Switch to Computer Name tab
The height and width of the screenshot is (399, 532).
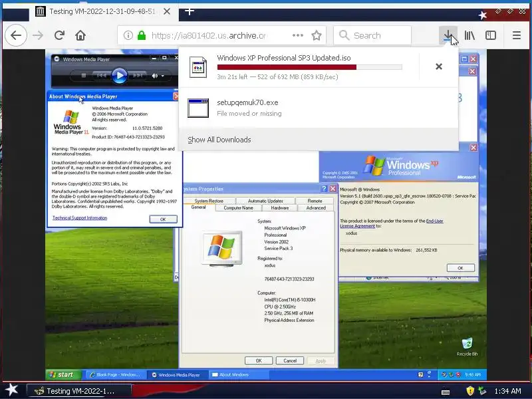[x=238, y=207]
